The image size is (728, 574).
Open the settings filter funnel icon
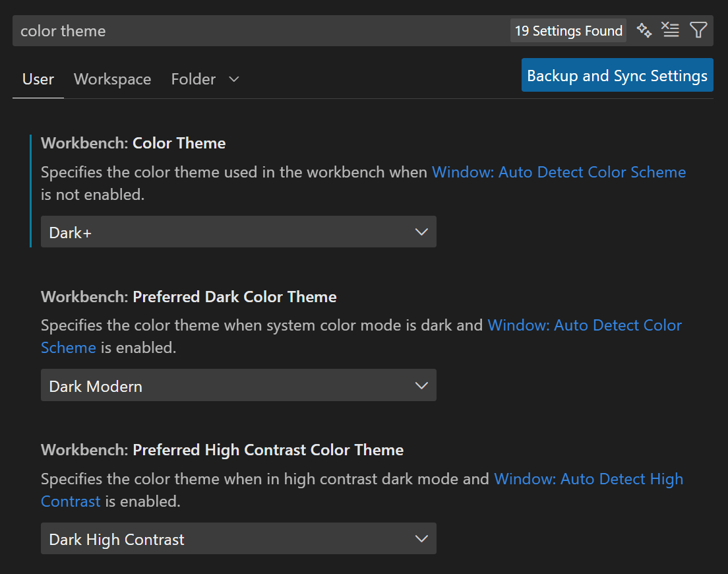(698, 30)
